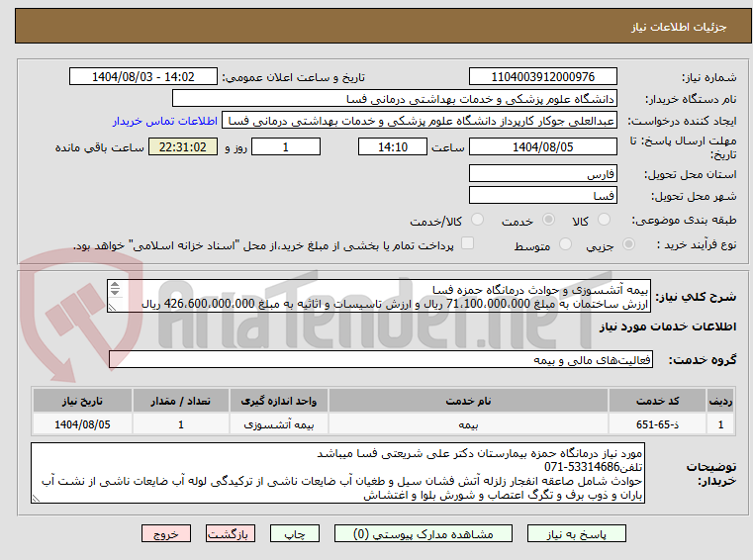Click the deadline time field 14:10
Screen dimensions: 753x560
(x=393, y=147)
